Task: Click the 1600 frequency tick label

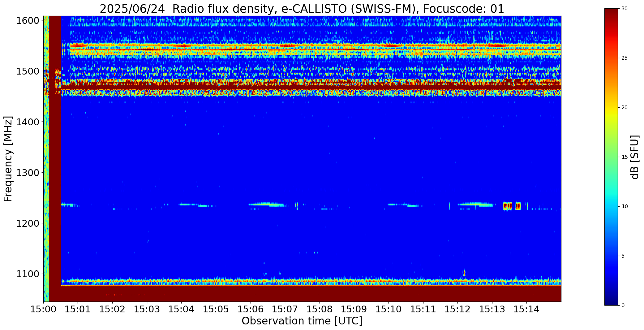Action: tap(28, 21)
